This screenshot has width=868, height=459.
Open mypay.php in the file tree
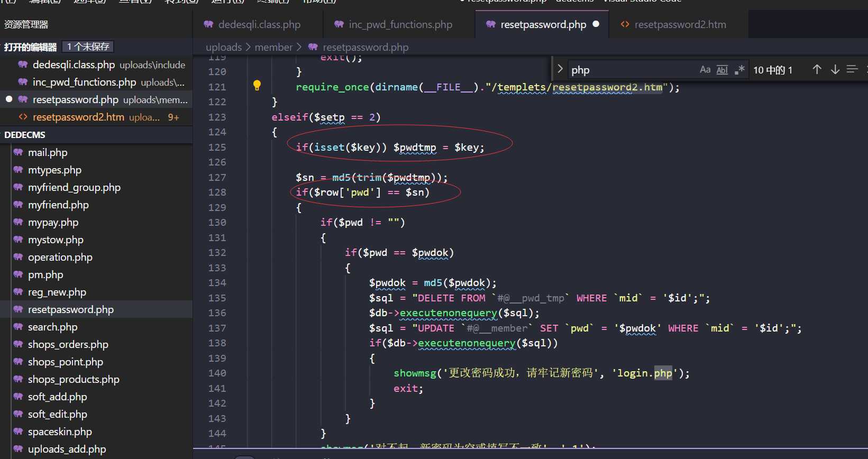[x=96, y=222]
